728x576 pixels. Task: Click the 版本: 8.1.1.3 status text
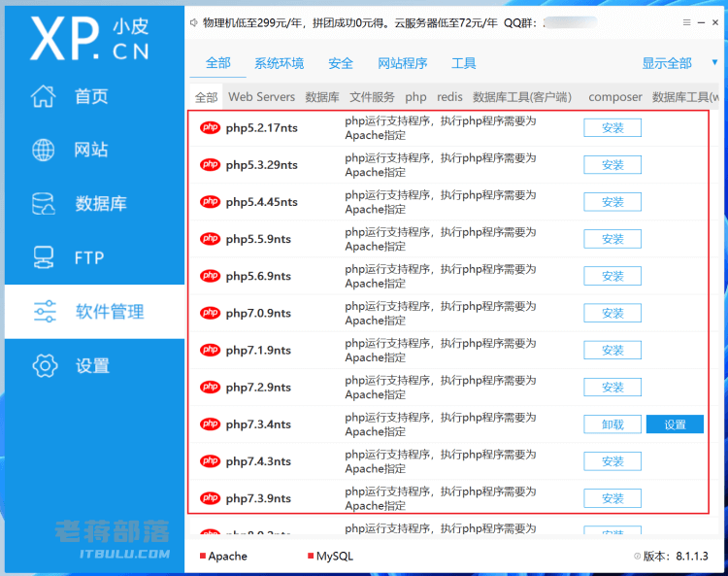point(676,556)
